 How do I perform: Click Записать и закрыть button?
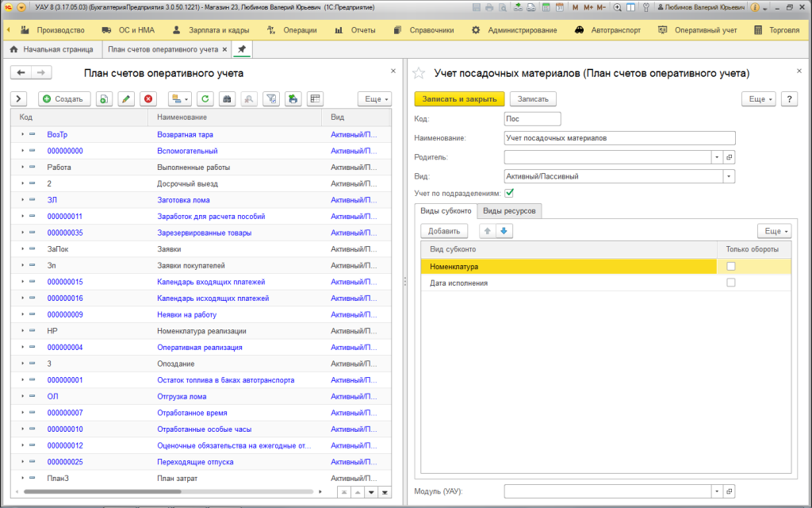tap(459, 99)
